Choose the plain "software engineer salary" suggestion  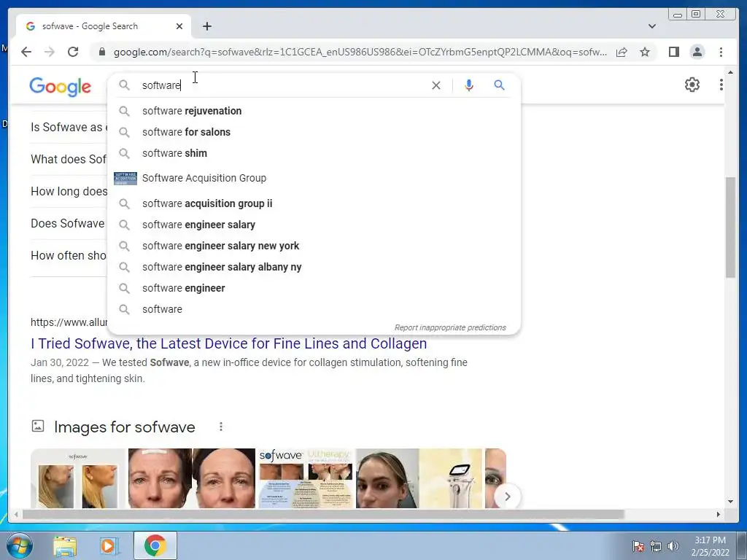(314, 225)
